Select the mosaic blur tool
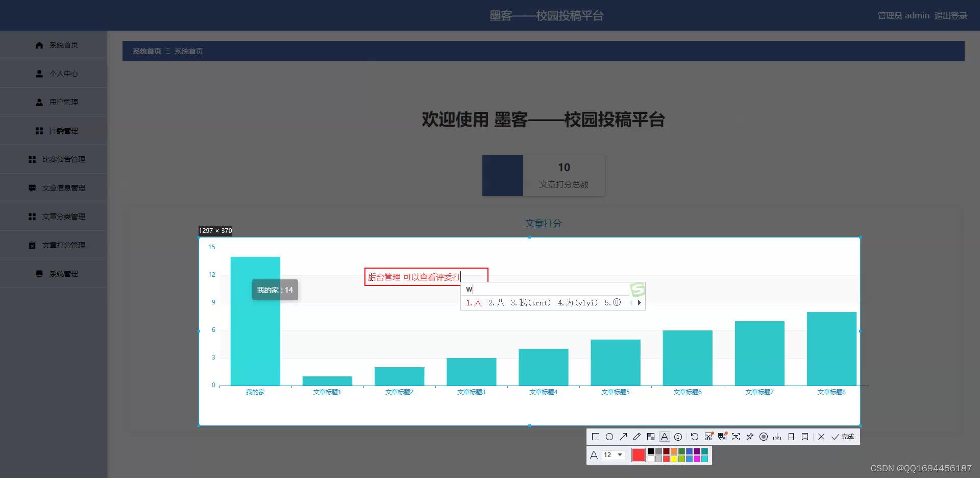 tap(651, 437)
